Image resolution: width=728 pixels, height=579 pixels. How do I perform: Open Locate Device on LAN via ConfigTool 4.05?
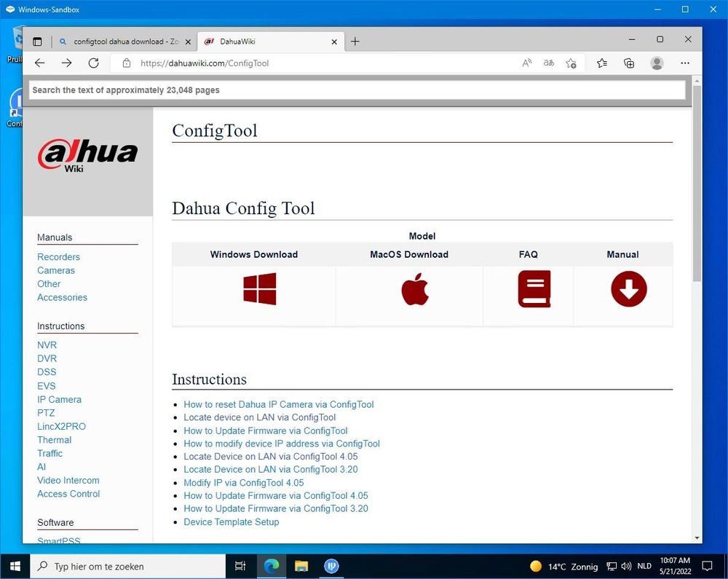pos(271,457)
